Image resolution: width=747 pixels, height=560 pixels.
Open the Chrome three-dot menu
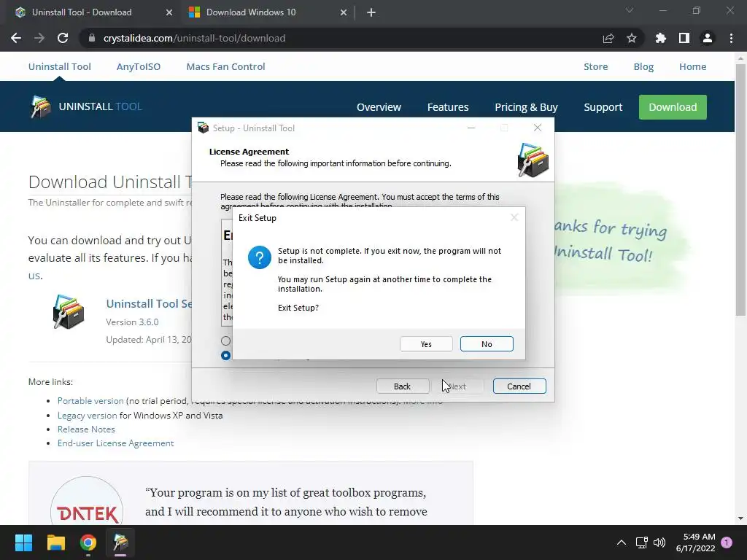(x=731, y=38)
